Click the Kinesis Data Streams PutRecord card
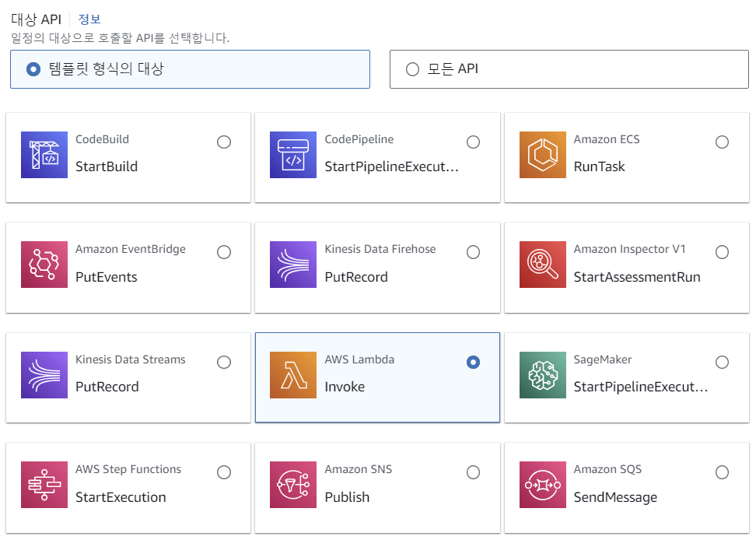The width and height of the screenshot is (756, 540). [128, 377]
